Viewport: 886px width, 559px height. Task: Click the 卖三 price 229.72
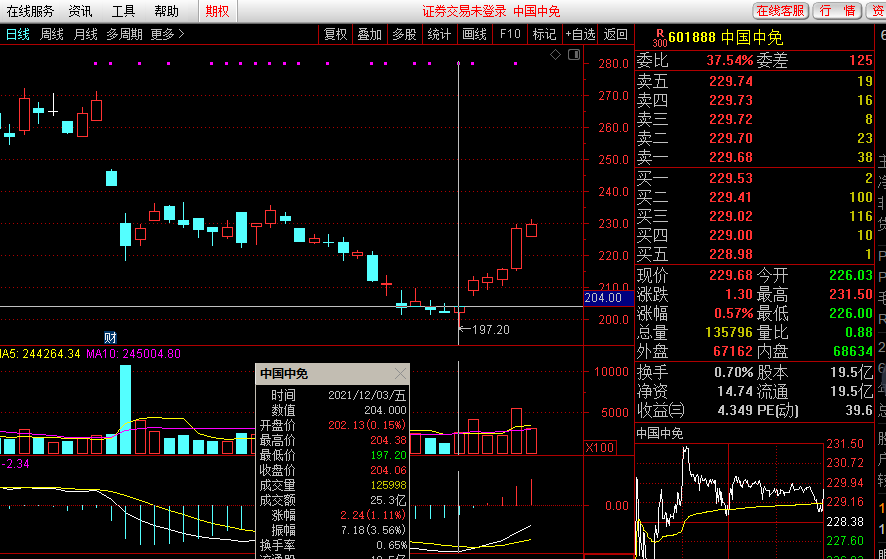(731, 119)
